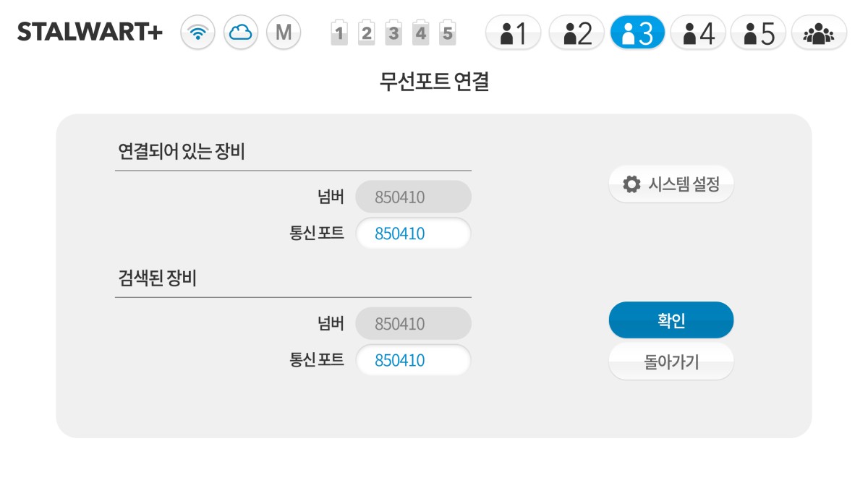Select the active user 3 tab
This screenshot has width=868, height=488.
(637, 33)
